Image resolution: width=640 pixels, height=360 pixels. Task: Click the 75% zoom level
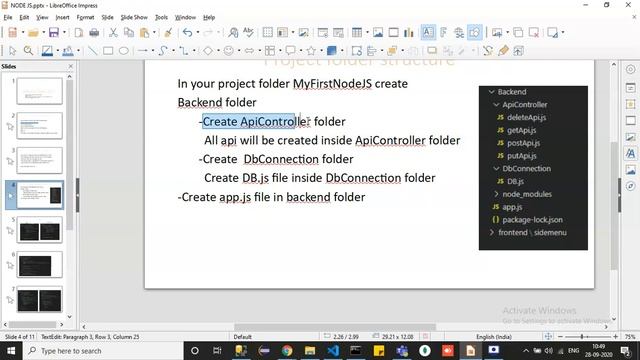630,337
